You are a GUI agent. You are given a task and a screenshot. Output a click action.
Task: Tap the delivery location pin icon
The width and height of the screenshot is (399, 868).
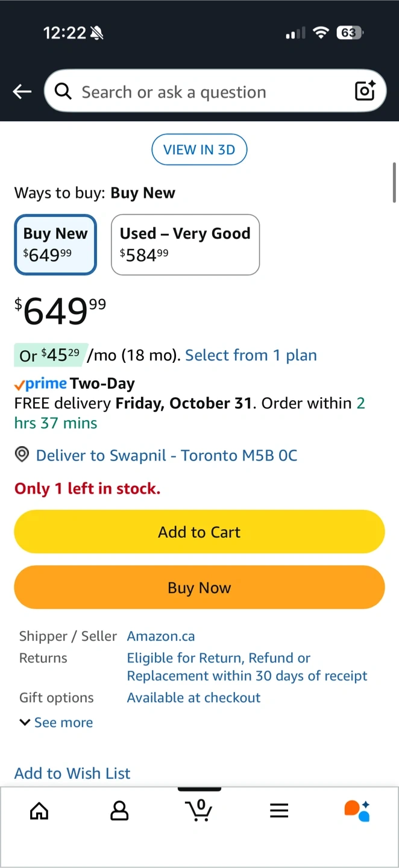pos(22,455)
